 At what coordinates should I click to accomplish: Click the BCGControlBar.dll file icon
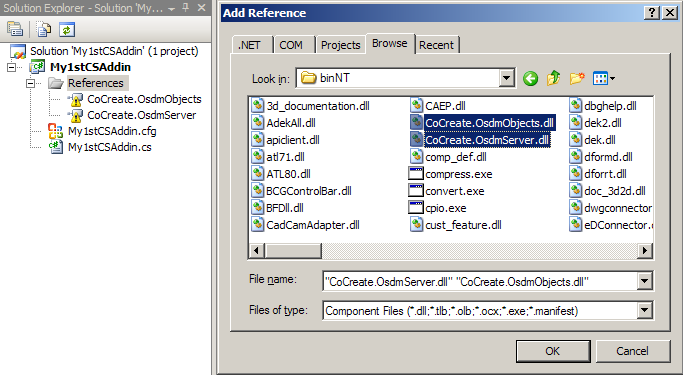(x=258, y=191)
